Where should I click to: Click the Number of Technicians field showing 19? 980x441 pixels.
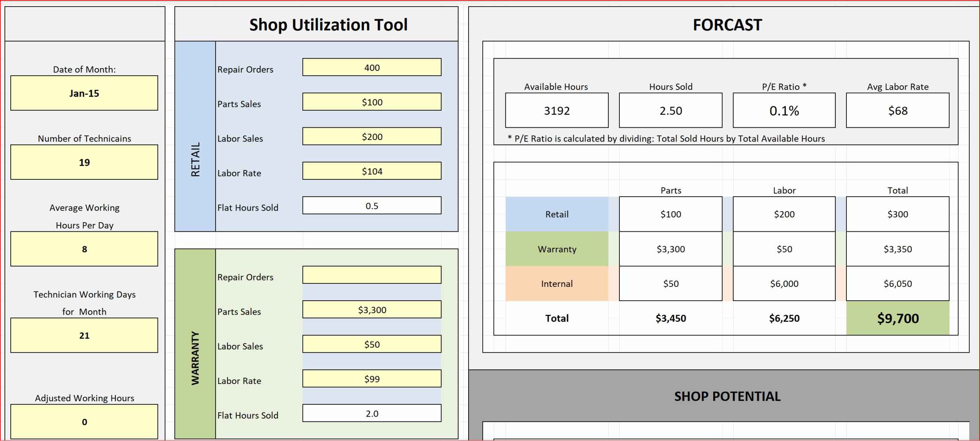click(x=84, y=162)
